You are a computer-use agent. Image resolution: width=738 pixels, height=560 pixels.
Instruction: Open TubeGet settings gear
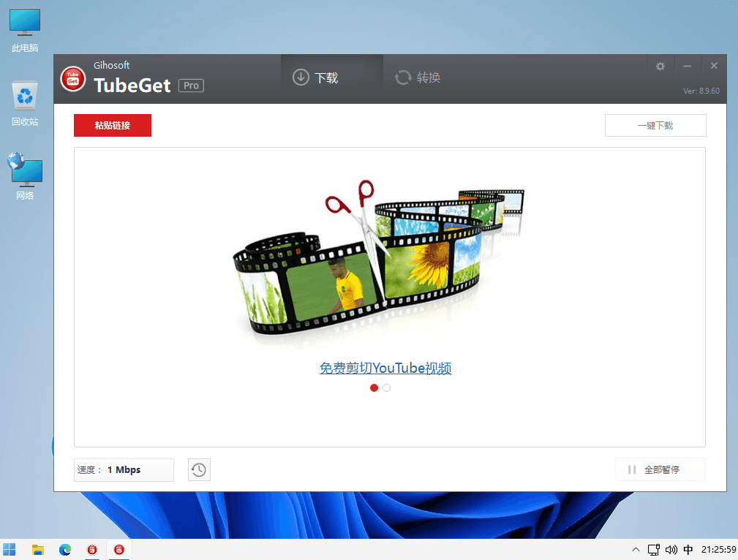[x=660, y=67]
